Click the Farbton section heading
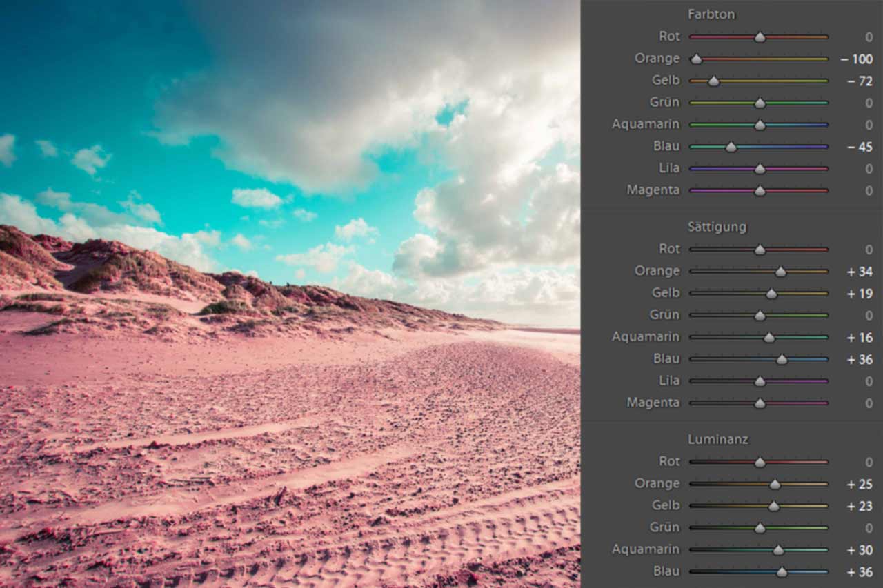 click(x=711, y=14)
